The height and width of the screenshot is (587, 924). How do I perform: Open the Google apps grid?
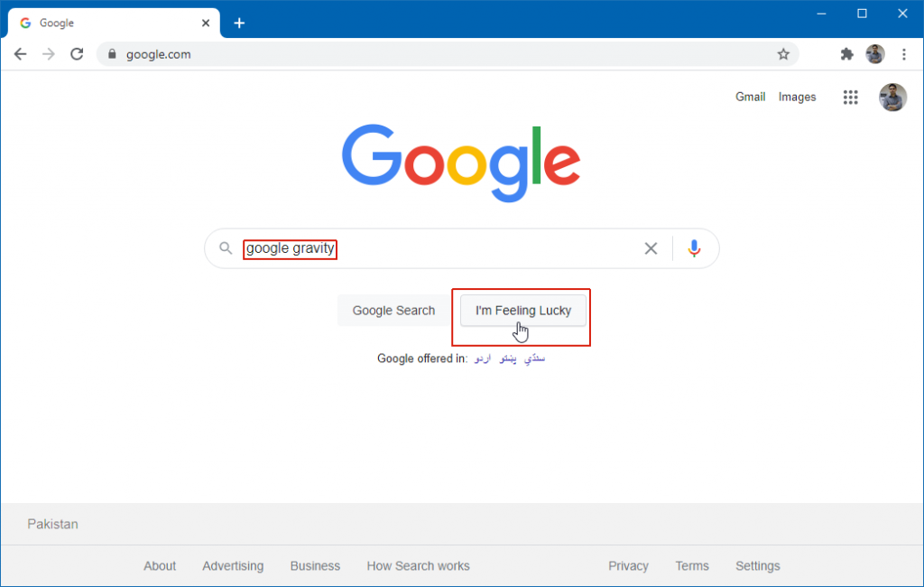coord(850,97)
